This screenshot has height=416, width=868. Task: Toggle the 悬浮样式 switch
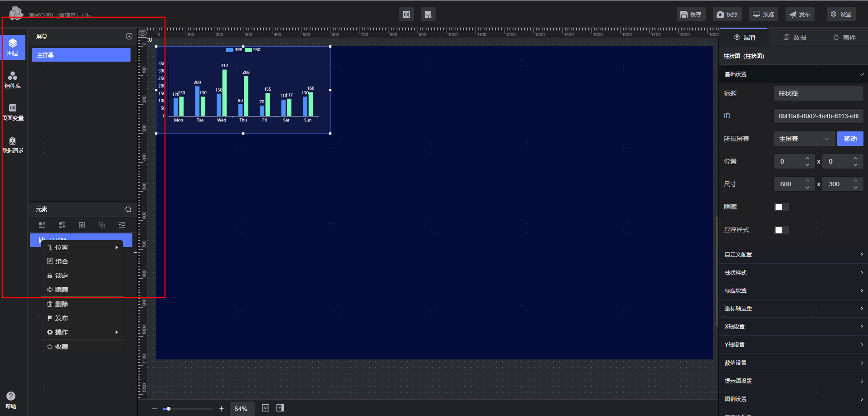(781, 230)
